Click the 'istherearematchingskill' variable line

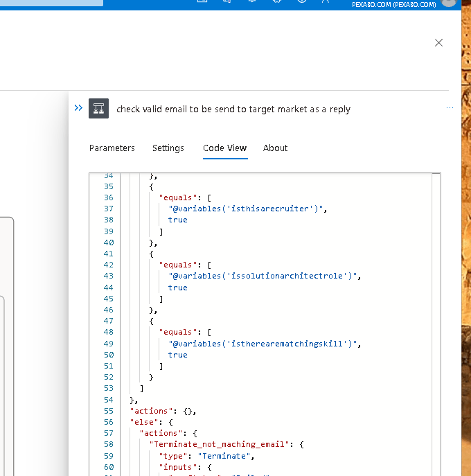click(x=265, y=344)
